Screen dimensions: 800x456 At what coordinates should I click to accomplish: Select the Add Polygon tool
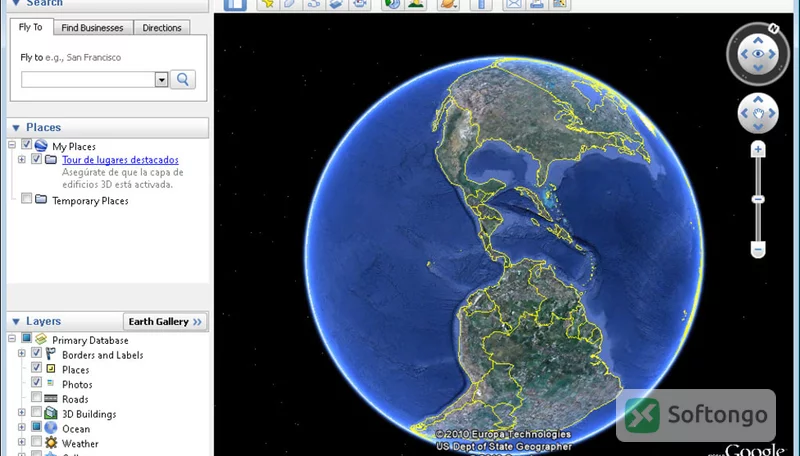[291, 5]
